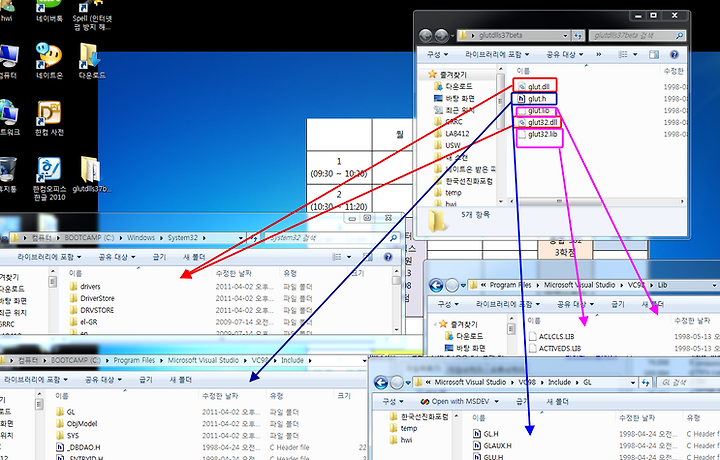This screenshot has width=720, height=460.
Task: Open 라이브러리에 포함 menu in System32 window
Action: point(49,257)
